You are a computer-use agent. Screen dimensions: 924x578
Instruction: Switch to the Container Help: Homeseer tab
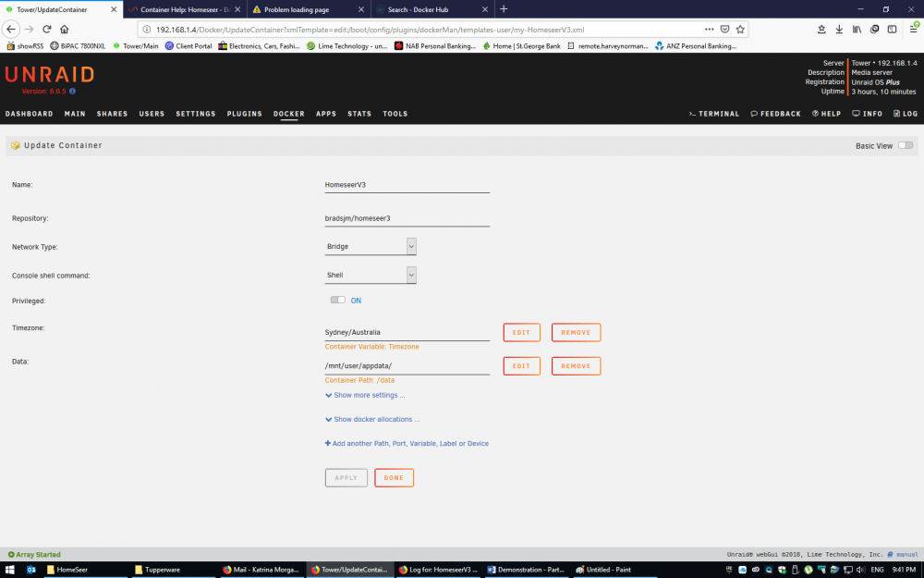(x=185, y=9)
